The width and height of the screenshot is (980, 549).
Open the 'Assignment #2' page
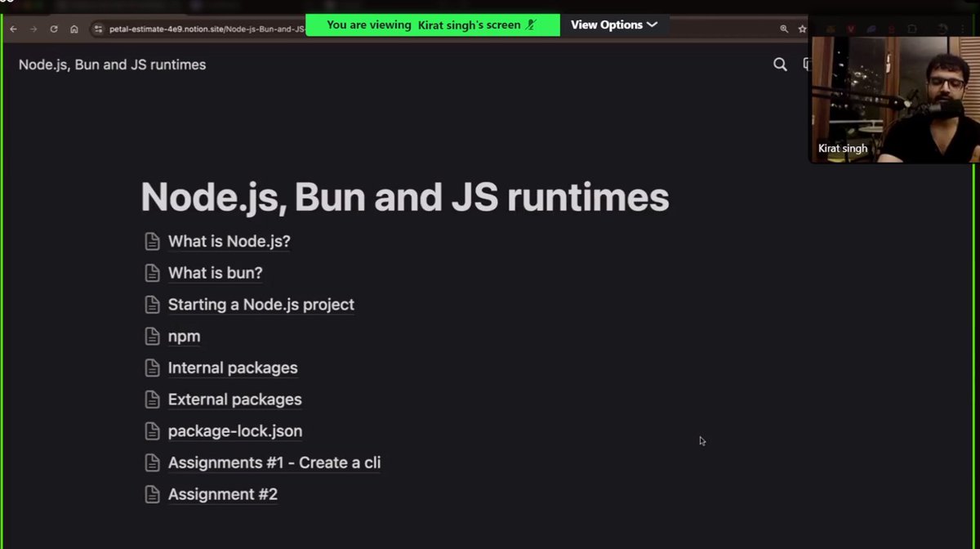[223, 495]
